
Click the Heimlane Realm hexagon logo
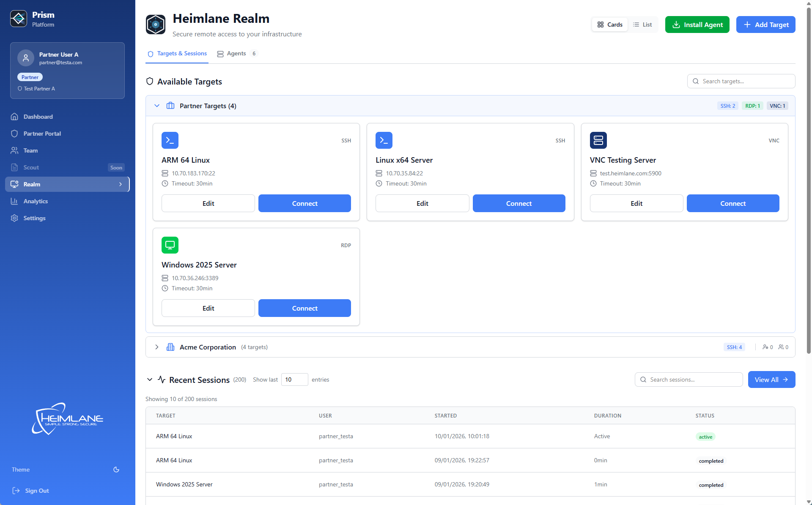click(155, 25)
